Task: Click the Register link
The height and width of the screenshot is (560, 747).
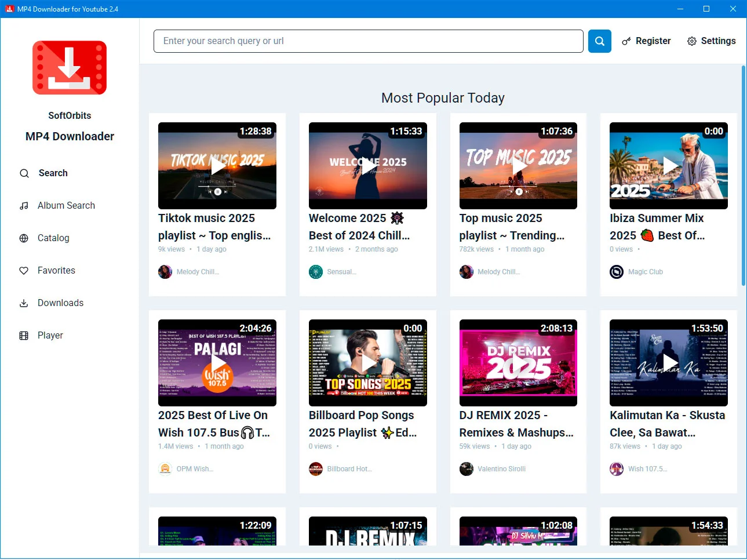Action: pos(653,41)
